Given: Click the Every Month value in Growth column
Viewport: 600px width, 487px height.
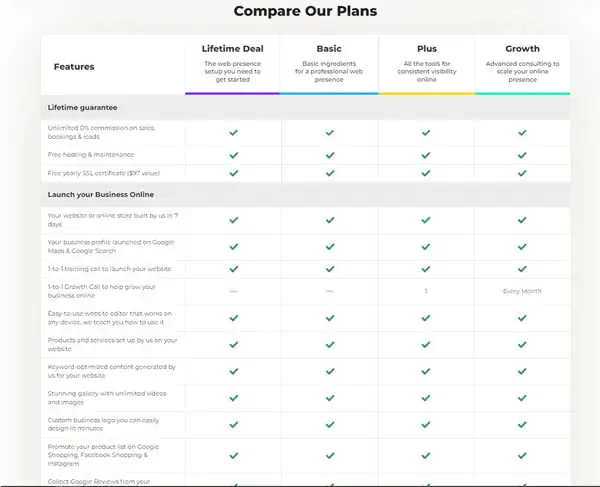Looking at the screenshot, I should click(x=522, y=291).
